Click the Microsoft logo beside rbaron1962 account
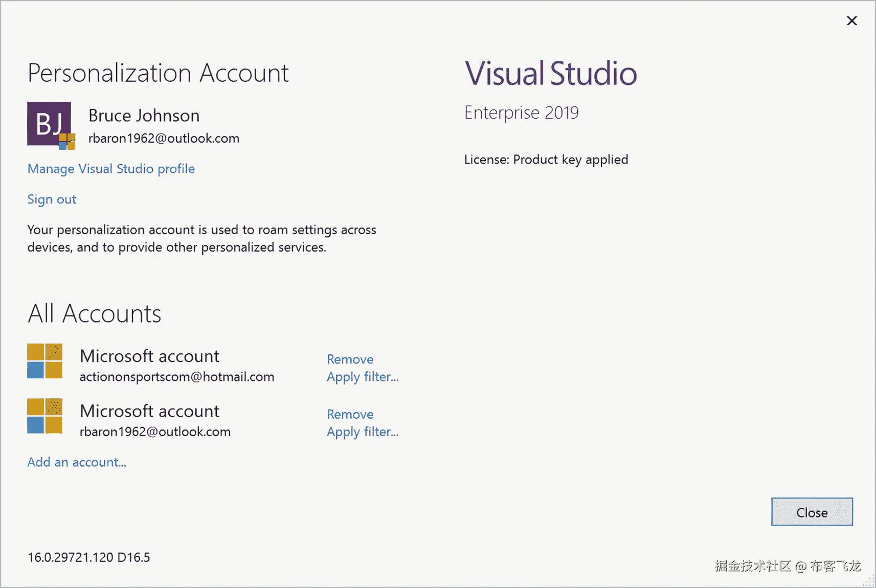The height and width of the screenshot is (588, 876). coord(45,416)
